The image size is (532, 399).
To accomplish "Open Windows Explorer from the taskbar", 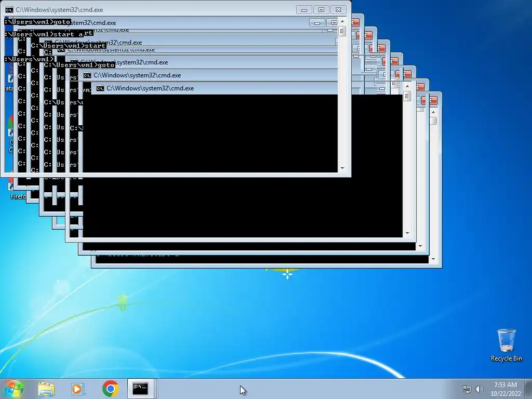I will click(x=46, y=389).
